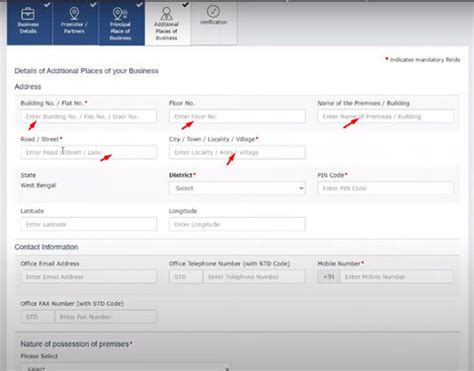The height and width of the screenshot is (371, 474).
Task: Focus the Fax Number input field
Action: pos(106,317)
